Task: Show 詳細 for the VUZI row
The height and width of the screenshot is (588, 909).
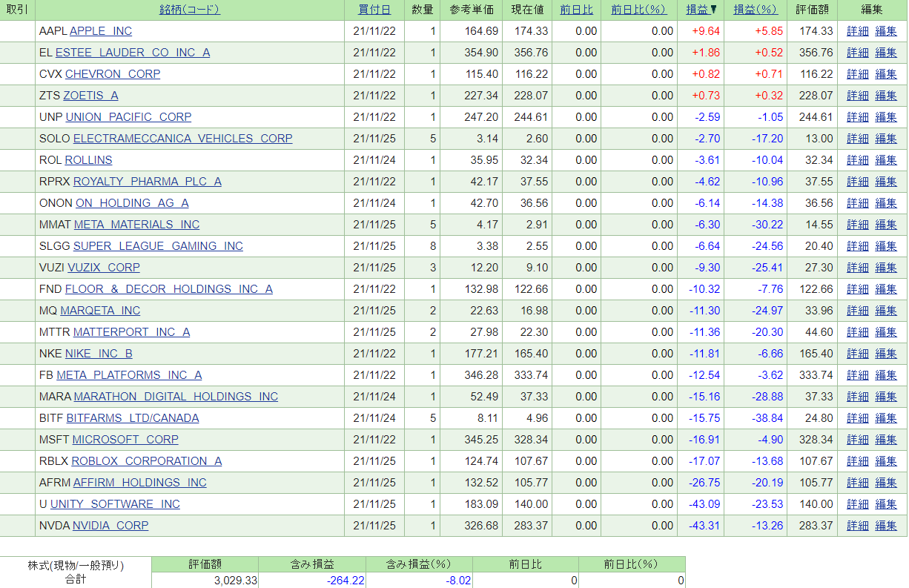Action: point(858,268)
